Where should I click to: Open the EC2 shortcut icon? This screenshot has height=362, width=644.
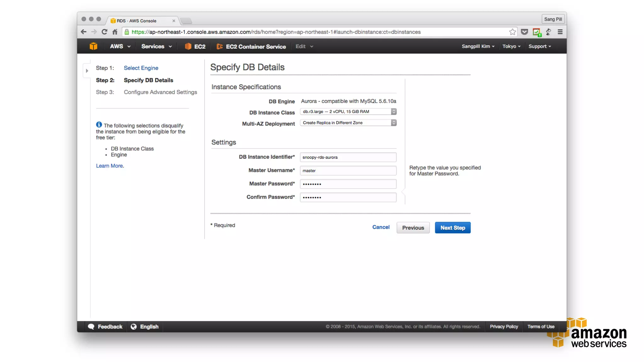(x=188, y=46)
